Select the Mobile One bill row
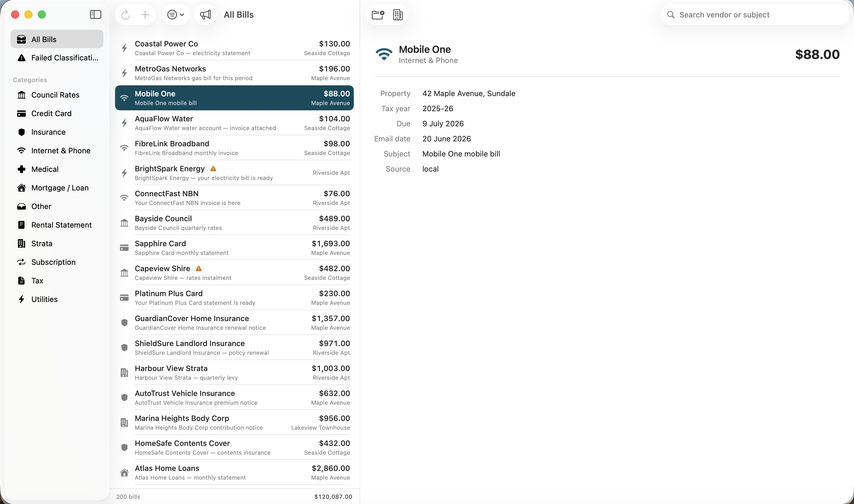The height and width of the screenshot is (504, 854). pos(234,98)
